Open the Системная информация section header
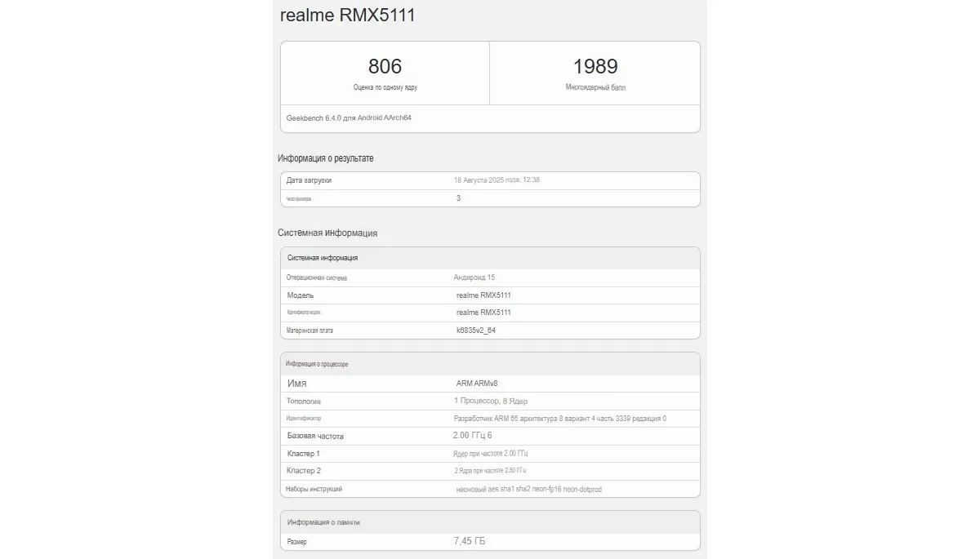 coord(329,233)
